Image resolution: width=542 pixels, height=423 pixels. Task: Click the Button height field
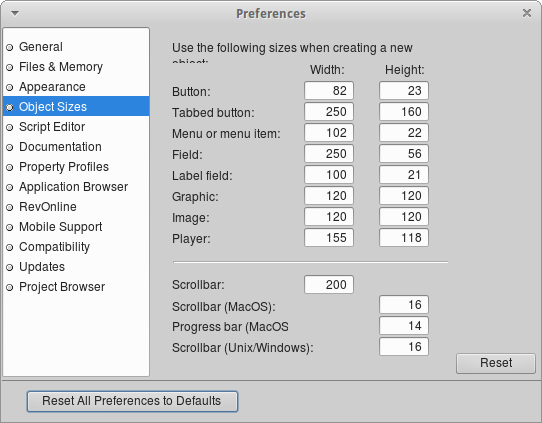point(404,91)
